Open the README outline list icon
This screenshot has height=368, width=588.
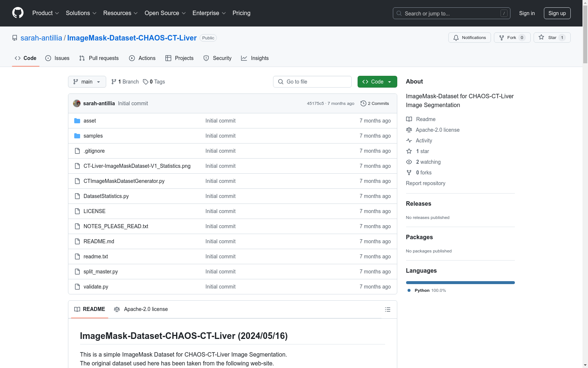click(387, 309)
